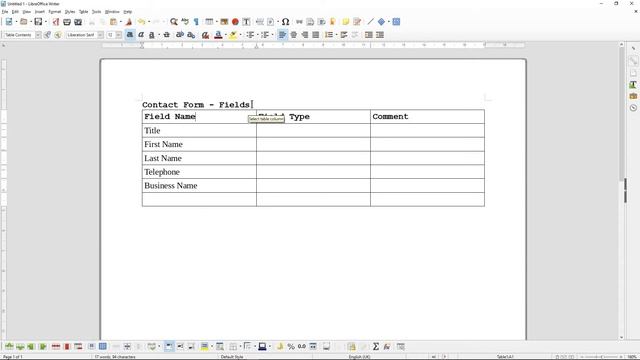The width and height of the screenshot is (640, 360).
Task: Click the Sum sigma icon
Action: coord(376,347)
